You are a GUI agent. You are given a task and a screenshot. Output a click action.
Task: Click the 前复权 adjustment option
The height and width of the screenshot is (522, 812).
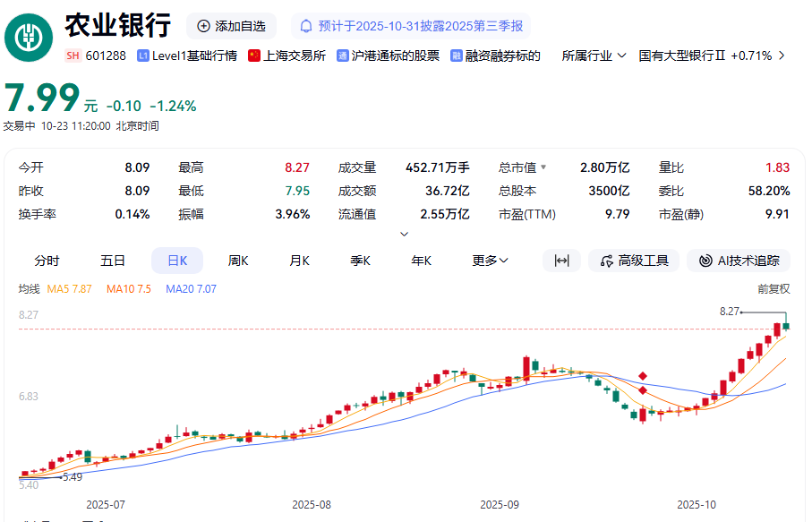[x=774, y=289]
